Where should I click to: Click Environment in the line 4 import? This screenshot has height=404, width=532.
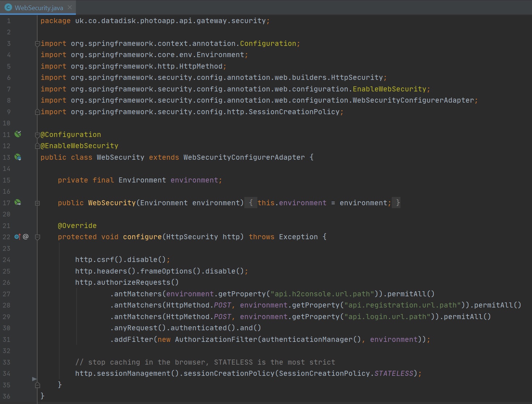point(220,55)
